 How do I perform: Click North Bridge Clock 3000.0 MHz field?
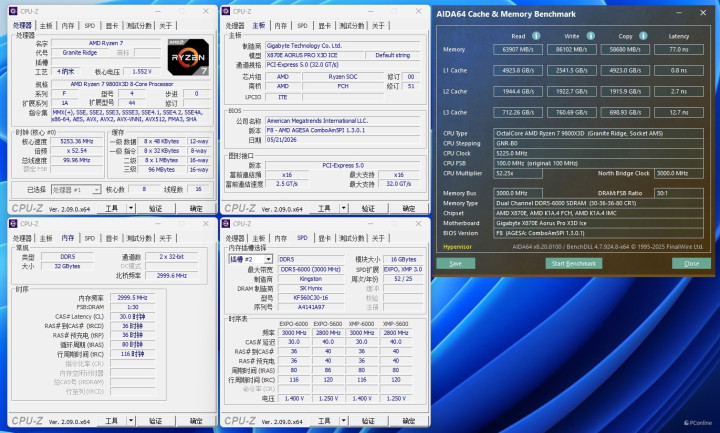(x=679, y=173)
